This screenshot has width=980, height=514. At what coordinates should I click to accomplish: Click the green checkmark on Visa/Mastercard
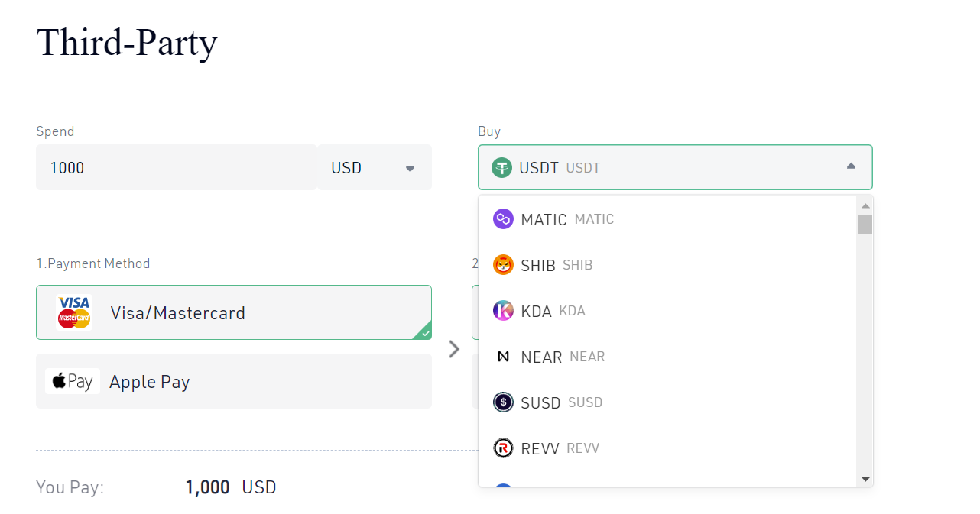tap(424, 332)
